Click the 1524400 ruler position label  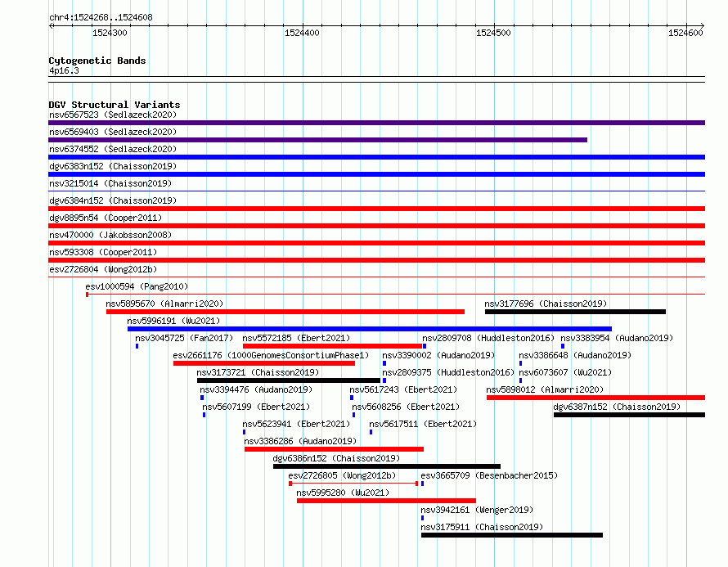tap(303, 33)
